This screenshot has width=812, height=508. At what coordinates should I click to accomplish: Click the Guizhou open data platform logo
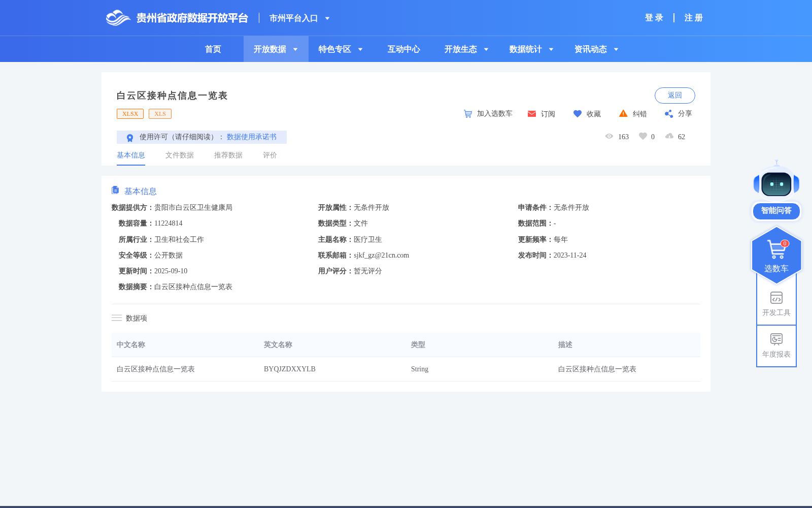pyautogui.click(x=177, y=18)
